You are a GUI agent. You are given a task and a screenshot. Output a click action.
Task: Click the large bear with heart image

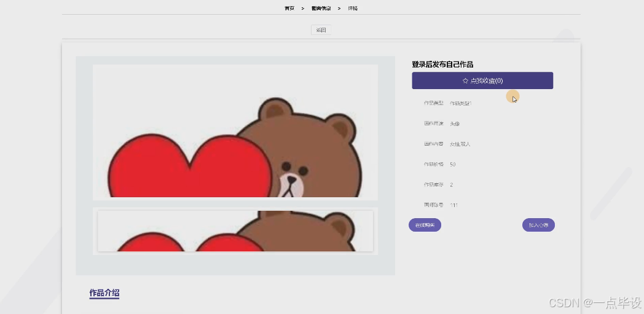tap(235, 132)
